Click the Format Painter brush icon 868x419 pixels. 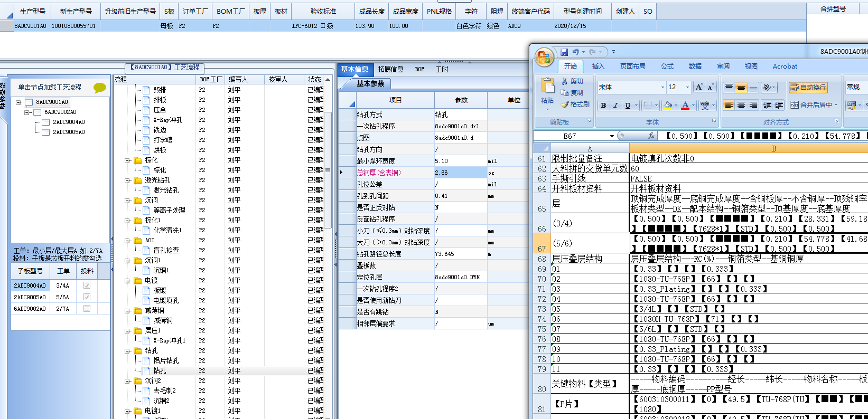click(564, 104)
